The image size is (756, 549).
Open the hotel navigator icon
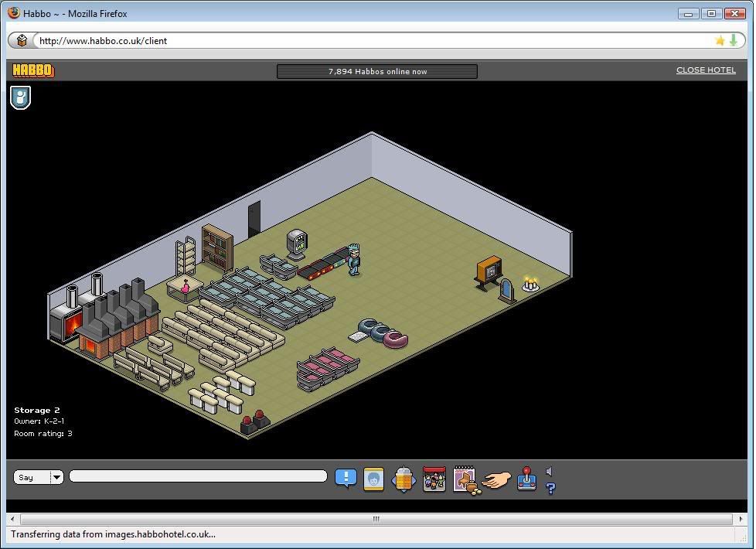404,479
